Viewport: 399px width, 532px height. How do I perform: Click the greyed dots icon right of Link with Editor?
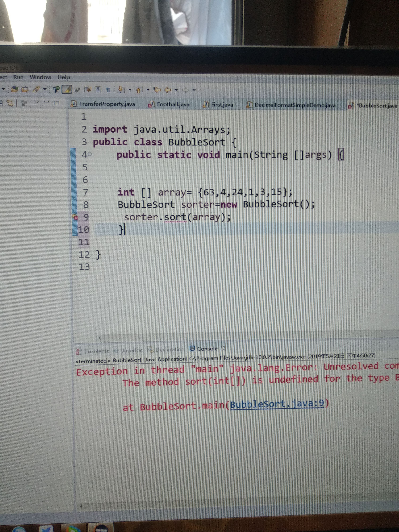[24, 103]
